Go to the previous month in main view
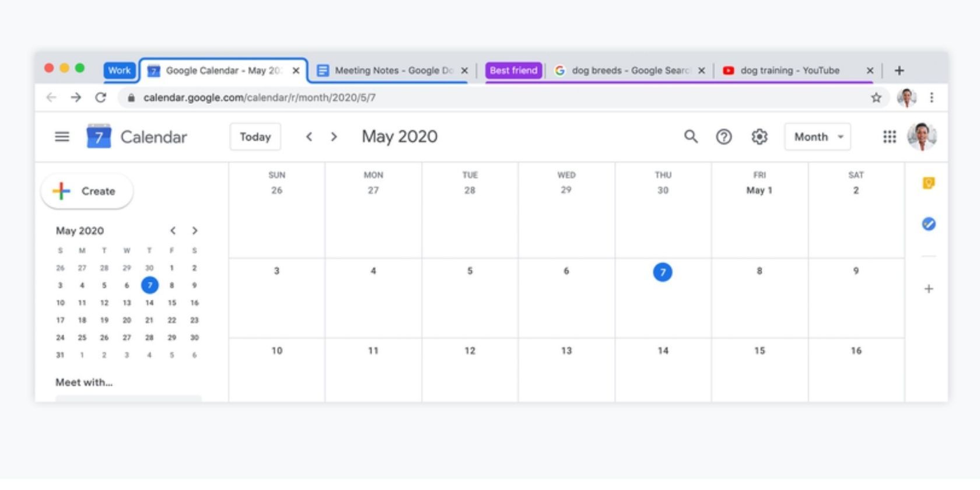Viewport: 980px width, 490px height. click(x=309, y=136)
